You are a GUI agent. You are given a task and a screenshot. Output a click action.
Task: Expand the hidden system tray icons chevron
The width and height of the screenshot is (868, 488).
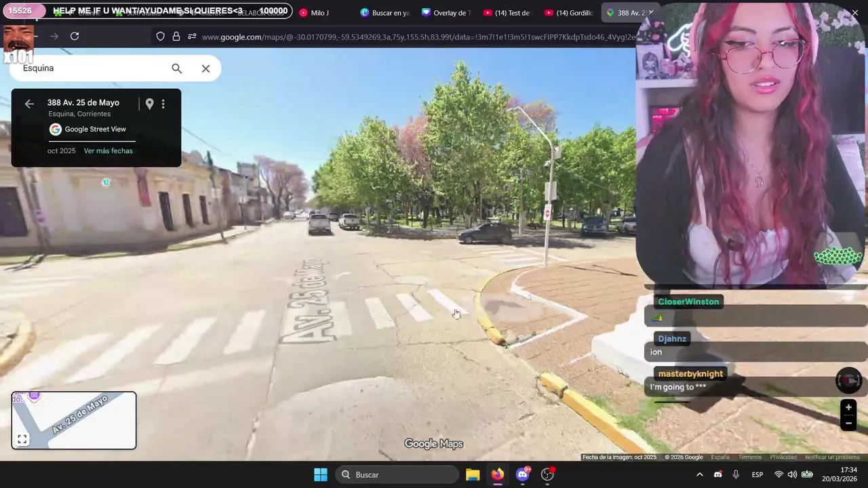tap(700, 474)
